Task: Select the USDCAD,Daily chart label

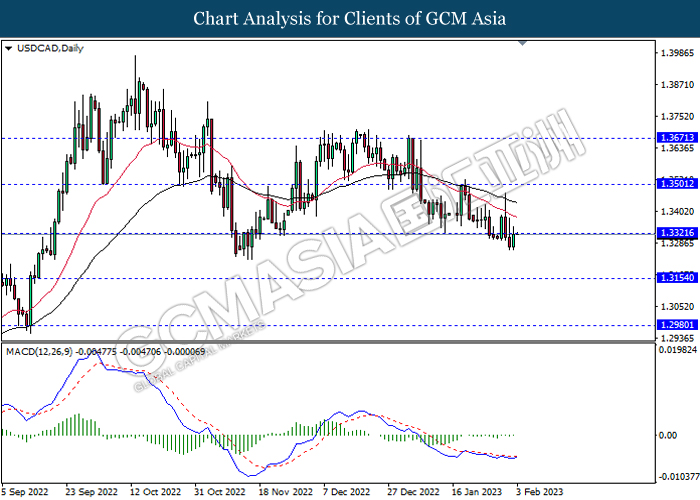Action: pos(50,48)
